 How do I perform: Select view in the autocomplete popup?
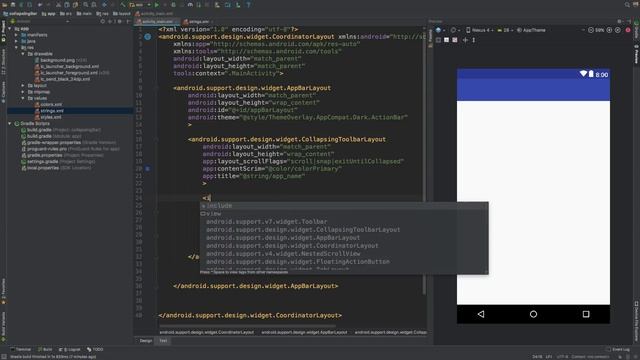pos(344,214)
